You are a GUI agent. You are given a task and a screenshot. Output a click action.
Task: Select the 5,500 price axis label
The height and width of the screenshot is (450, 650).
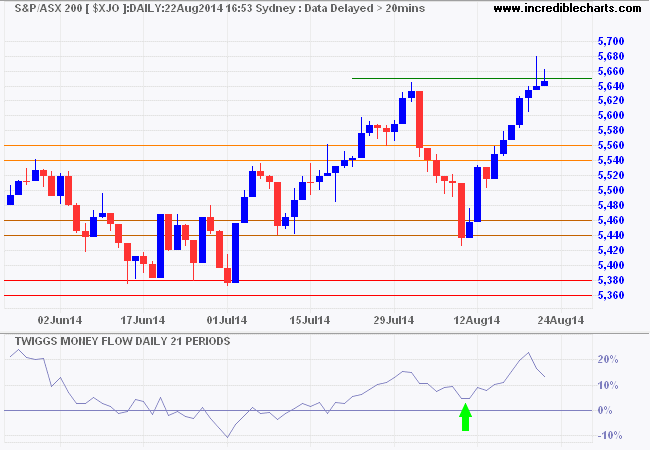611,190
